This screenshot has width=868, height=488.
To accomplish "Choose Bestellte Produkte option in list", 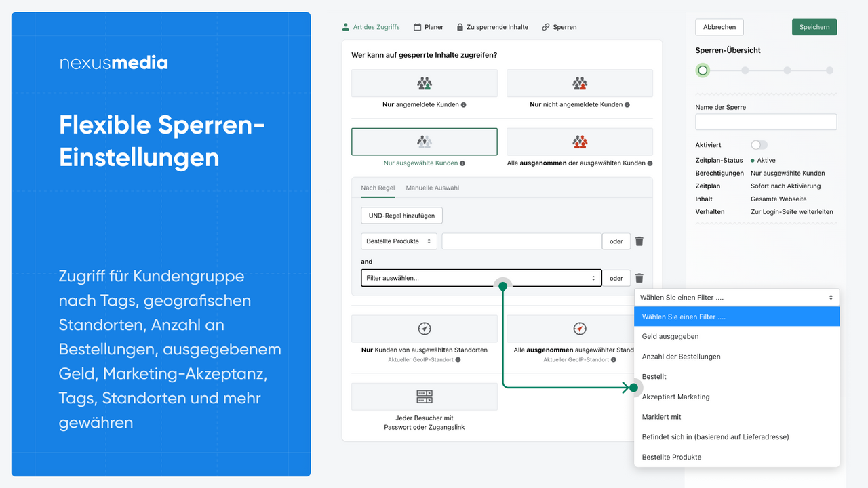I will click(736, 457).
